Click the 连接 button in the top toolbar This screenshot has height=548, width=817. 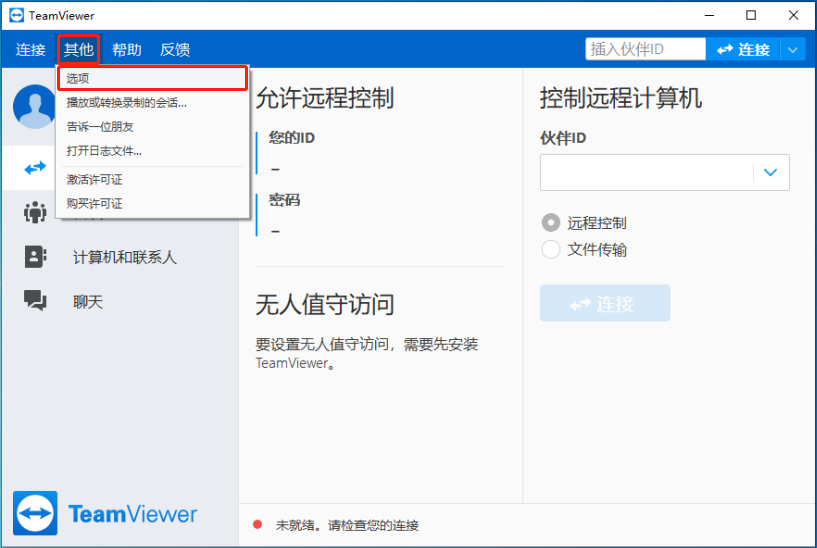tap(743, 49)
